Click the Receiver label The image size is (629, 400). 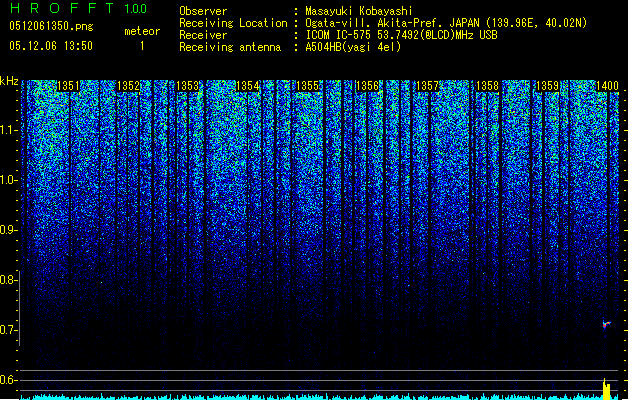[203, 35]
